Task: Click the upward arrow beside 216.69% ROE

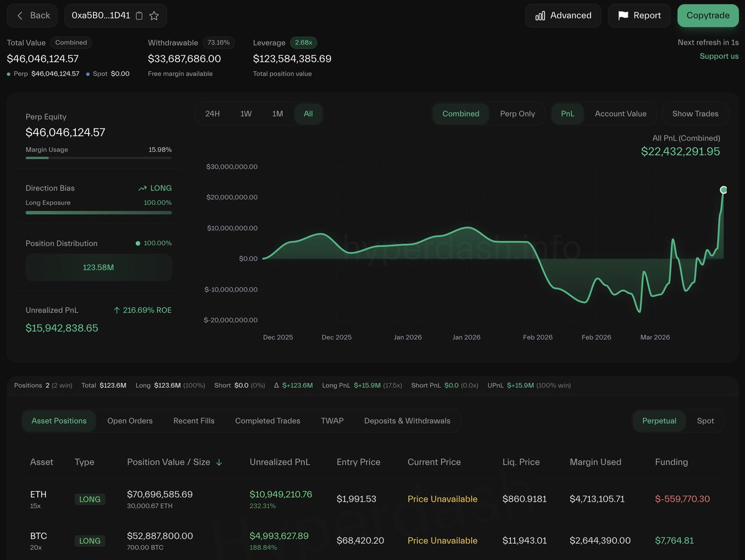Action: point(118,310)
